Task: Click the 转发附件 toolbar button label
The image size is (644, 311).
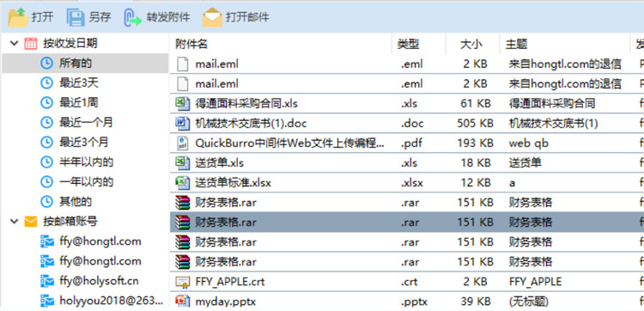Action: coord(168,18)
